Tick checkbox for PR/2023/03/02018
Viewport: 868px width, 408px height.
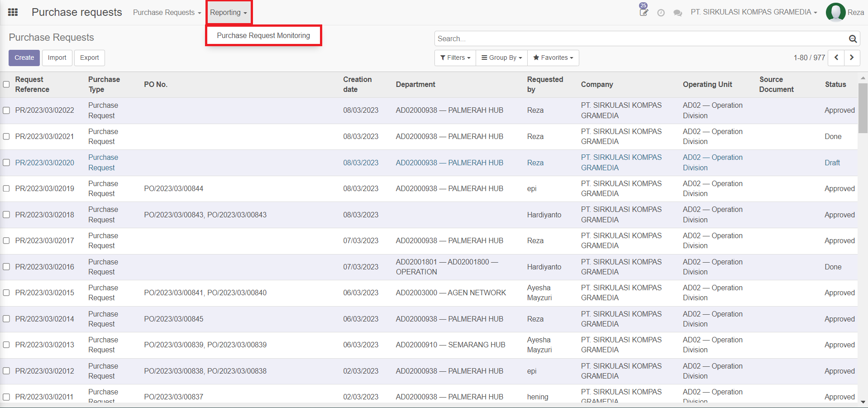6,215
